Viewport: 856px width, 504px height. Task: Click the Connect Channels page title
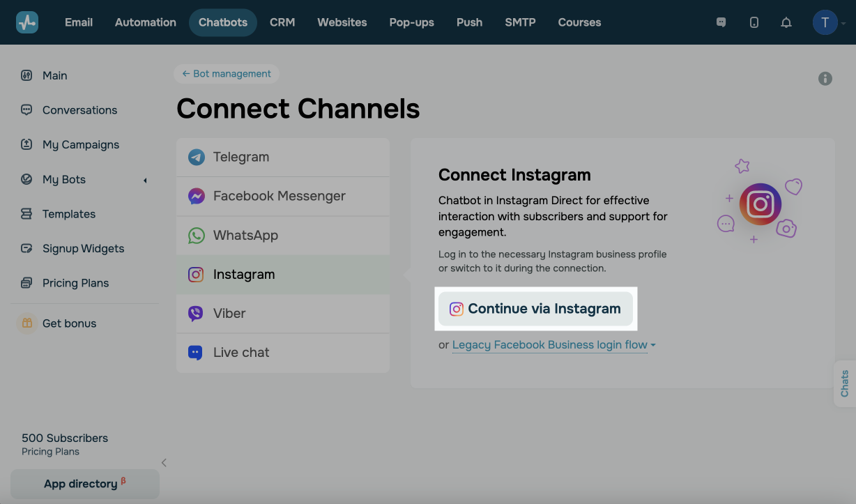point(298,109)
